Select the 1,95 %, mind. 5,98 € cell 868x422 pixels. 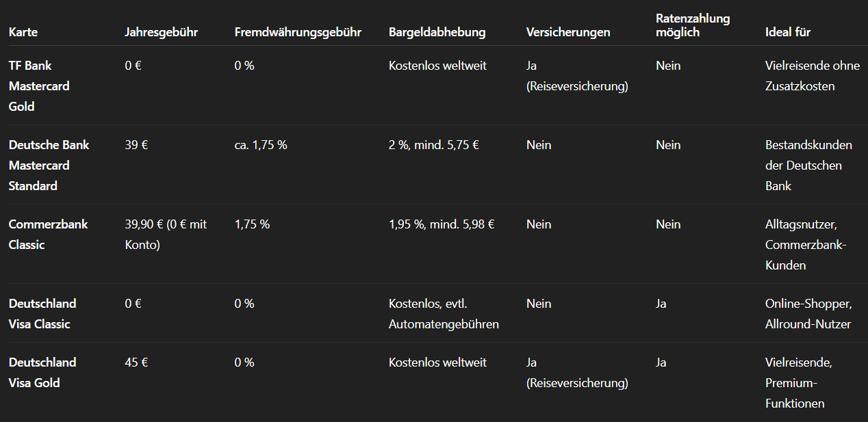(442, 224)
